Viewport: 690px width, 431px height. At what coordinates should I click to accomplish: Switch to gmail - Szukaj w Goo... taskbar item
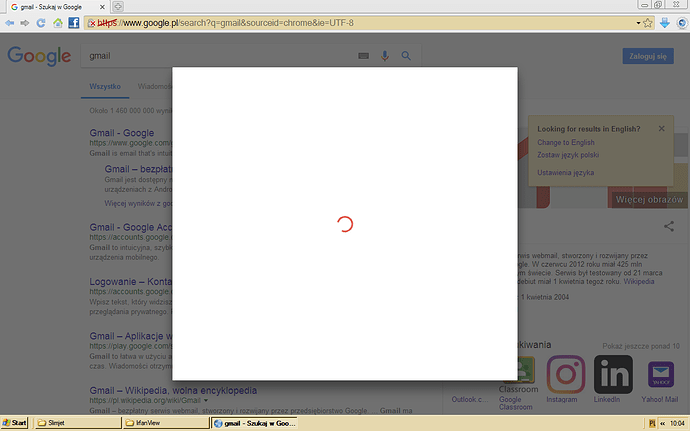point(254,423)
